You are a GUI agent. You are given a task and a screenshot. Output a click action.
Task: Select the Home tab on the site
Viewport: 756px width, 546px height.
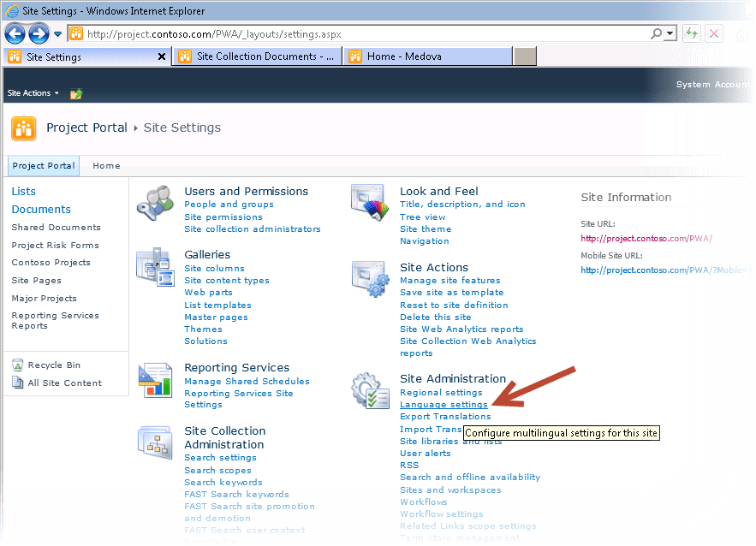coord(106,165)
